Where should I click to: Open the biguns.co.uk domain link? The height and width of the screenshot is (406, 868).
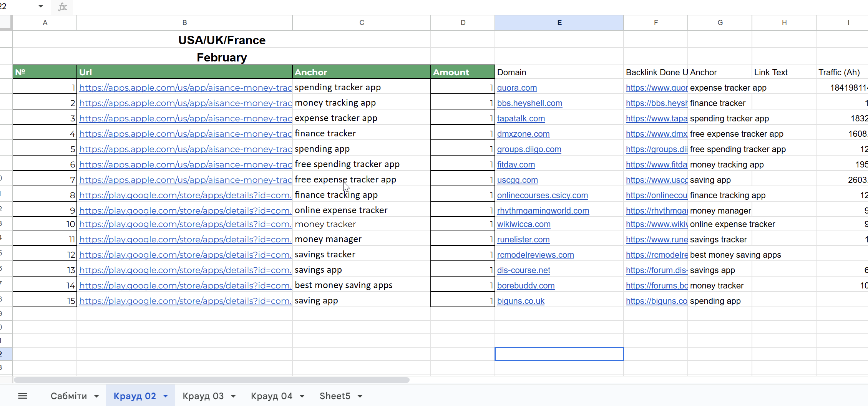tap(521, 301)
